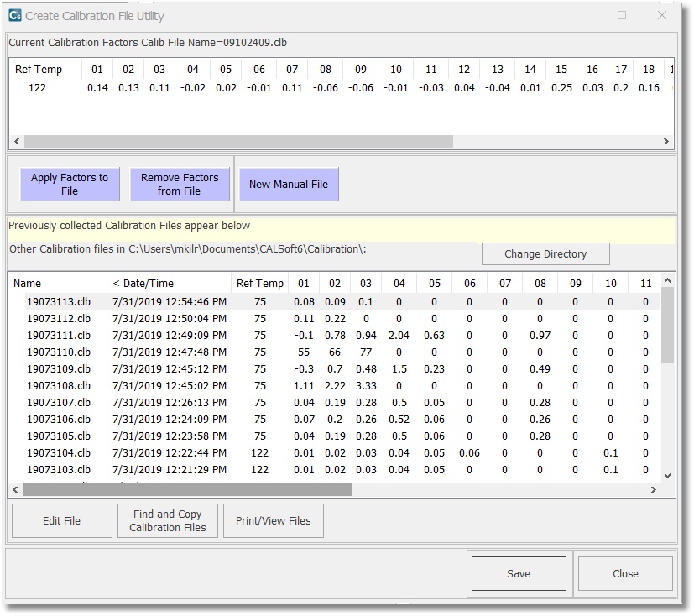Click the 01 column header
The image size is (694, 616).
303,283
